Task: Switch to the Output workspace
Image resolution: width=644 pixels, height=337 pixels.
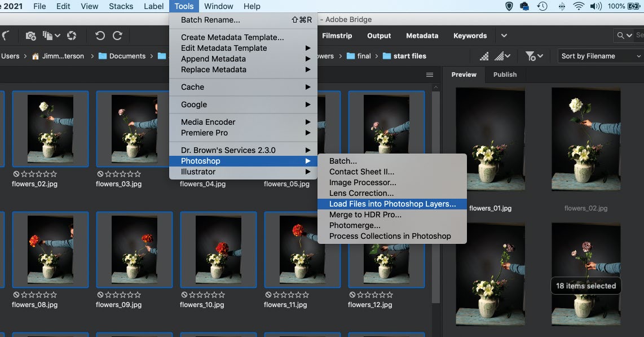Action: pos(379,36)
